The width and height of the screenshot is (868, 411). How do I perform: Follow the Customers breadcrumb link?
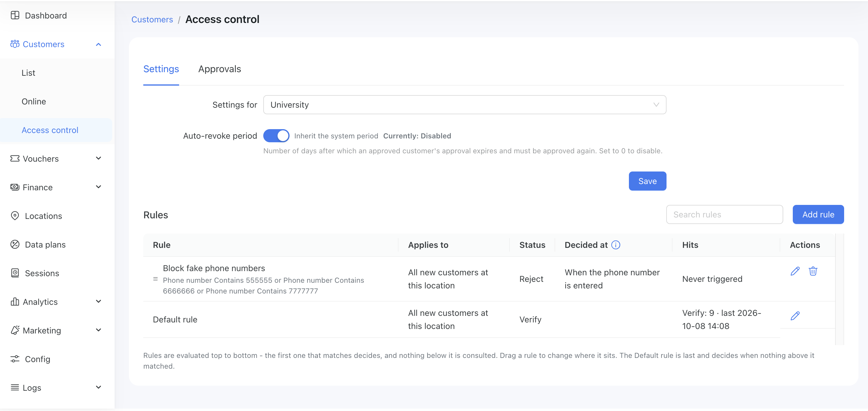[x=152, y=19]
